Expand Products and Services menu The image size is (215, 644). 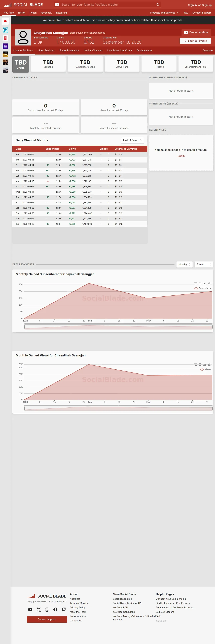tap(165, 13)
